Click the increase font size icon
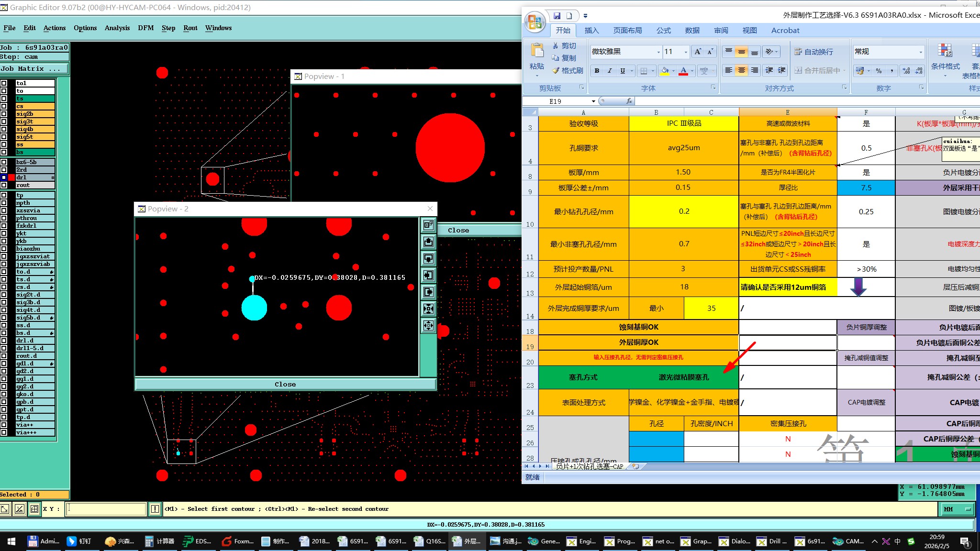980x551 pixels. [x=698, y=52]
